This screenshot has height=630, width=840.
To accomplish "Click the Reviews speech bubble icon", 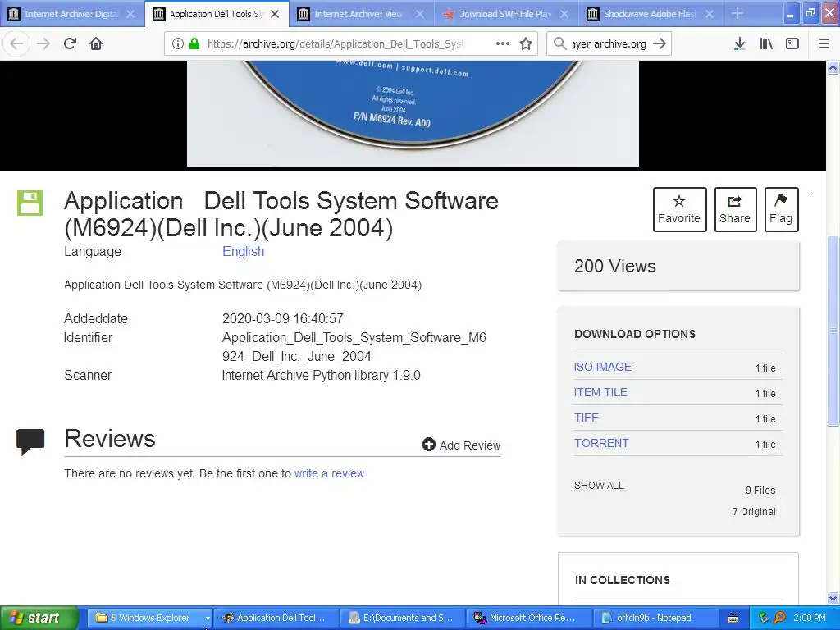I will pos(30,442).
